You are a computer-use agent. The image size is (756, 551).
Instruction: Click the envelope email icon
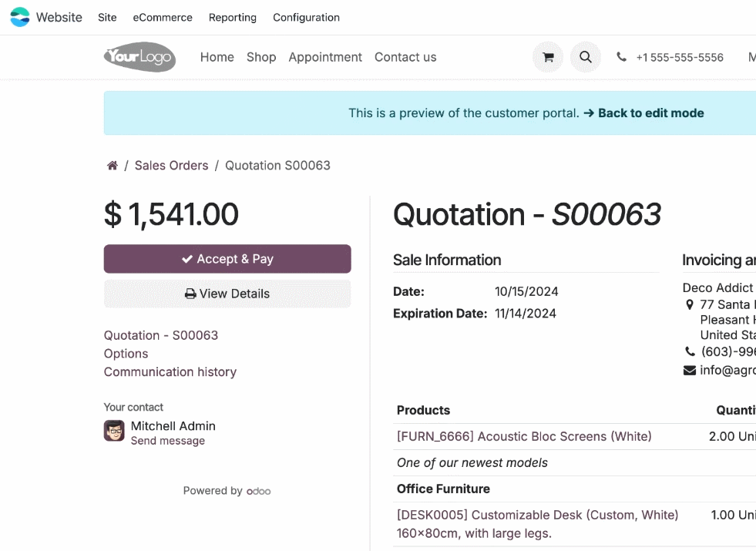click(x=690, y=371)
